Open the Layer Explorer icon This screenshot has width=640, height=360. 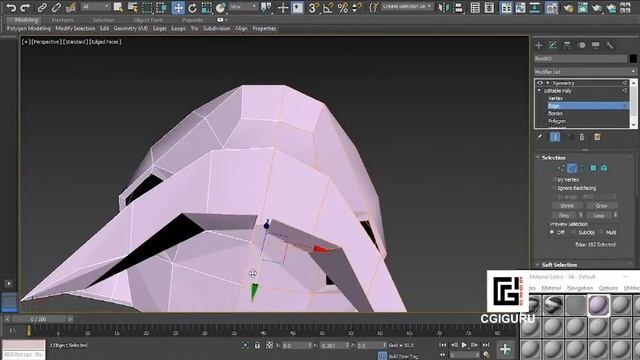pos(489,7)
